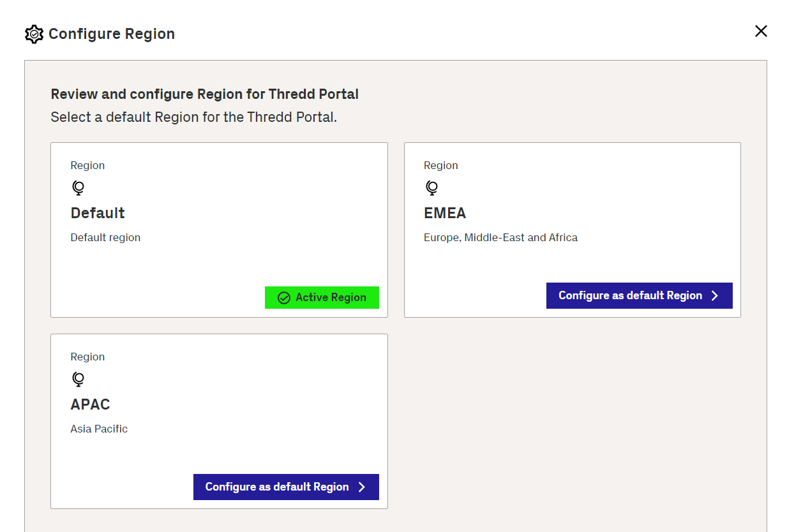787x532 pixels.
Task: Select the Default region card heading
Action: pyautogui.click(x=98, y=213)
